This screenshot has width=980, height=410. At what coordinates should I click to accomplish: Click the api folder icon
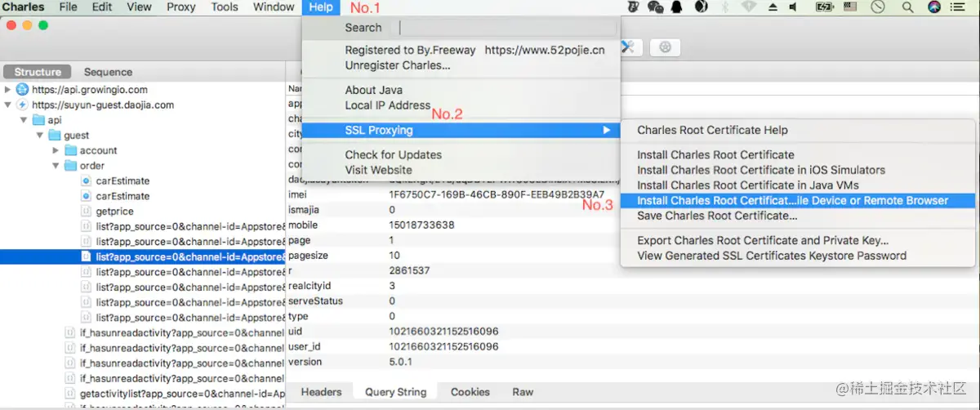tap(38, 120)
